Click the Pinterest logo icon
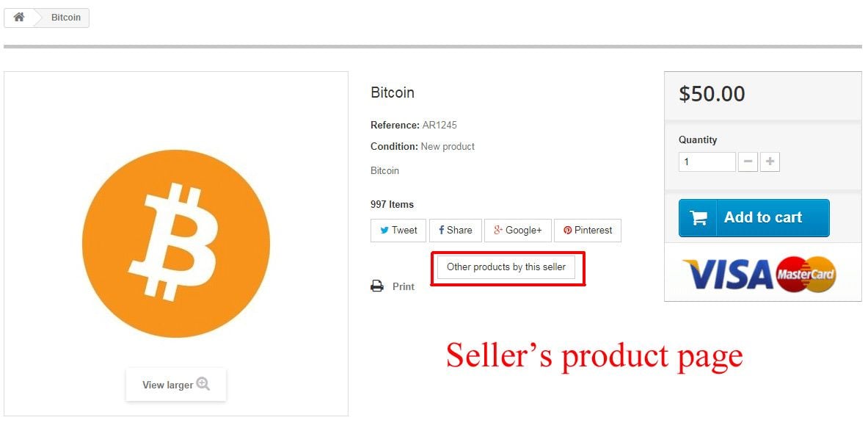 click(x=567, y=231)
